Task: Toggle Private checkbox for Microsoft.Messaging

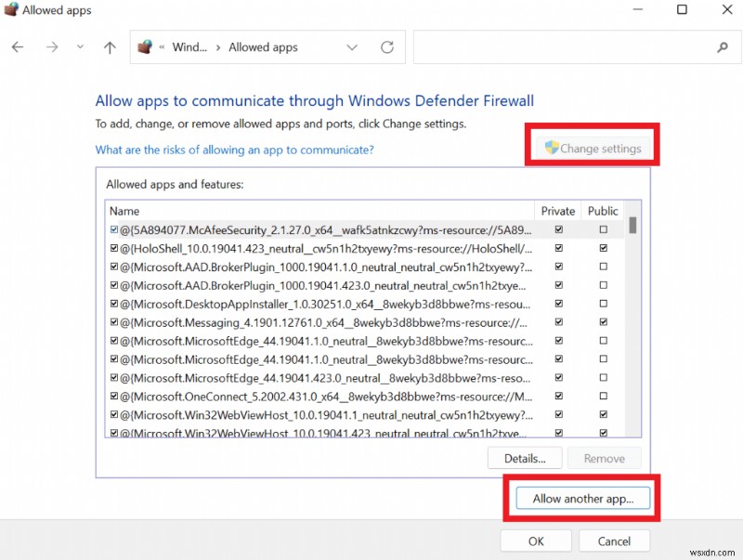Action: click(559, 321)
